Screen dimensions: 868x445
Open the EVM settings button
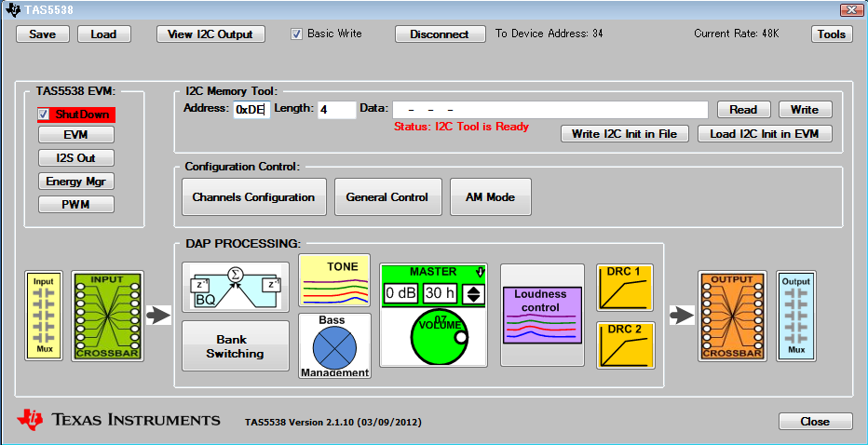click(x=76, y=134)
